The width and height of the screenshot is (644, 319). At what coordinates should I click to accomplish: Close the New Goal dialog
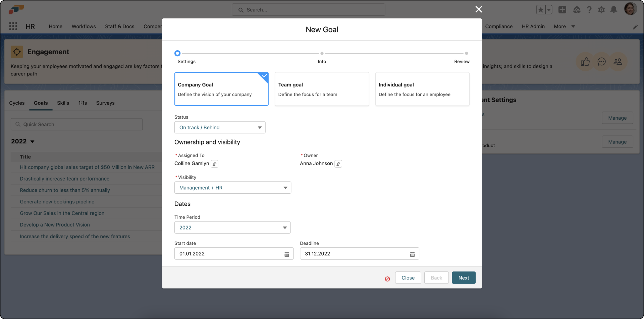pyautogui.click(x=479, y=9)
